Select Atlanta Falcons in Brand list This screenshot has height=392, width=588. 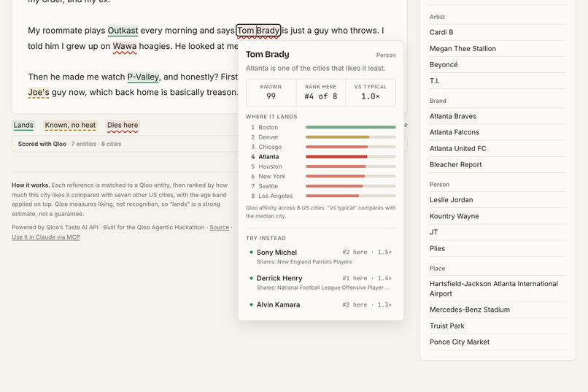point(498,132)
